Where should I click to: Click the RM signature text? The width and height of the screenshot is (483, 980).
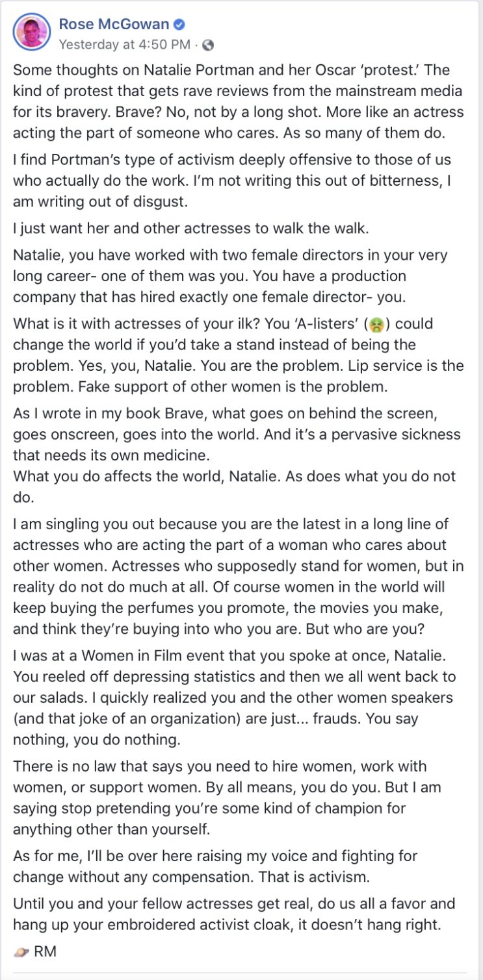(45, 952)
